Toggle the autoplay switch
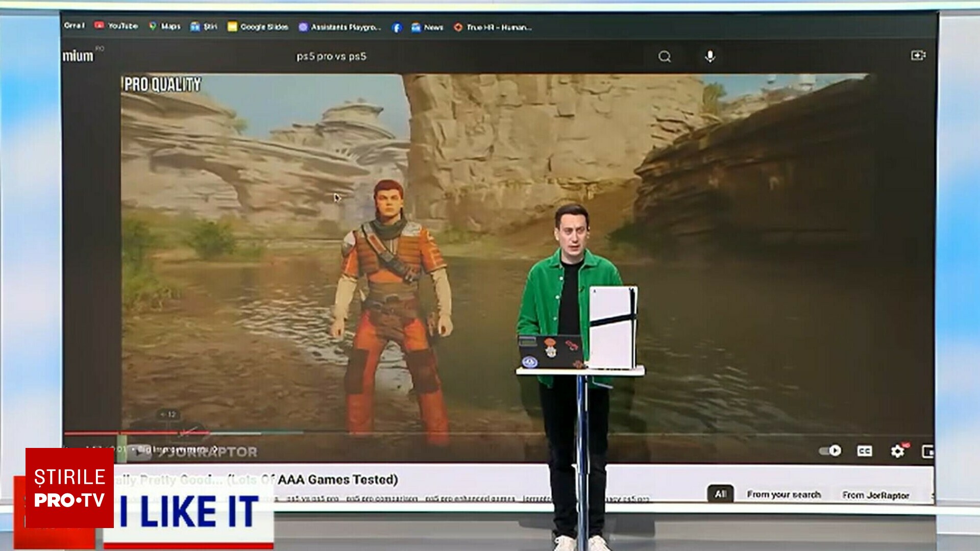This screenshot has width=980, height=551. [830, 450]
